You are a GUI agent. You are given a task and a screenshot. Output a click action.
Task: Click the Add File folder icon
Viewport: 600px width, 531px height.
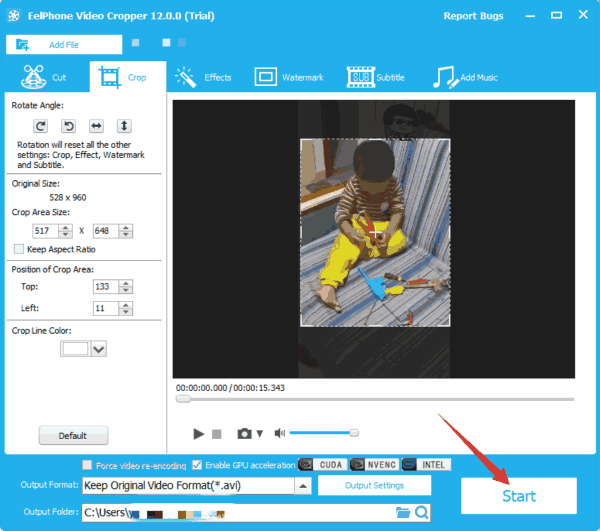pos(23,45)
